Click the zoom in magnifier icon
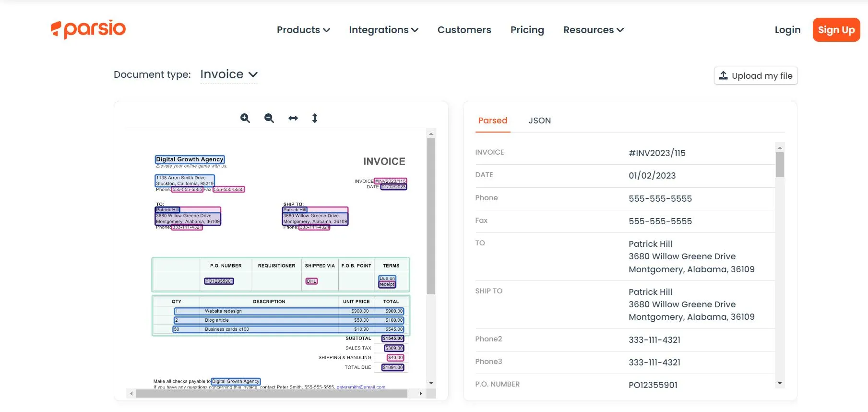868x412 pixels. coord(245,118)
